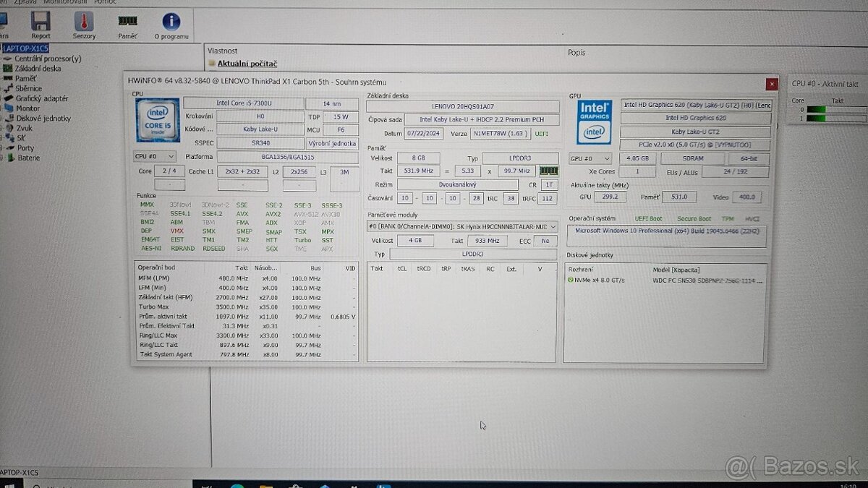Open the Pomoc menu
The height and width of the screenshot is (488, 868).
(x=106, y=1)
